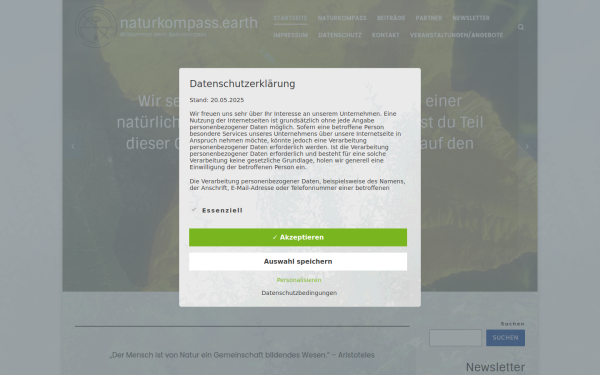Image resolution: width=600 pixels, height=375 pixels.
Task: Focus the sidebar search input field
Action: point(455,338)
